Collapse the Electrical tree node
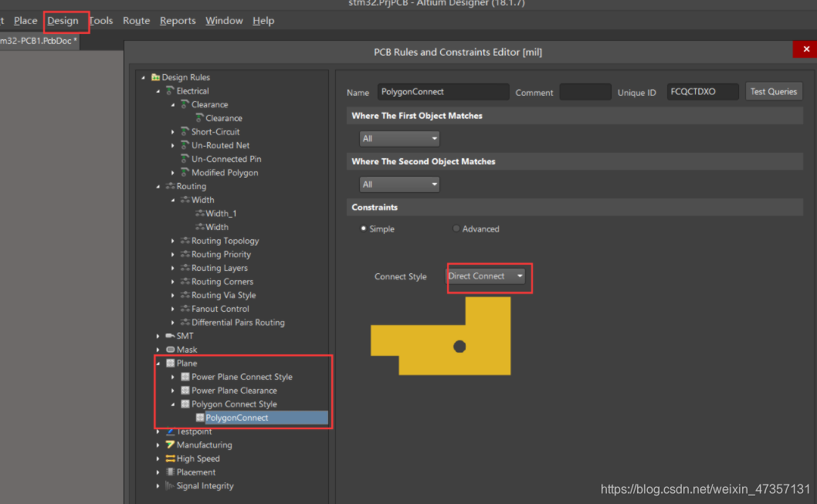The height and width of the screenshot is (504, 817). coord(158,91)
